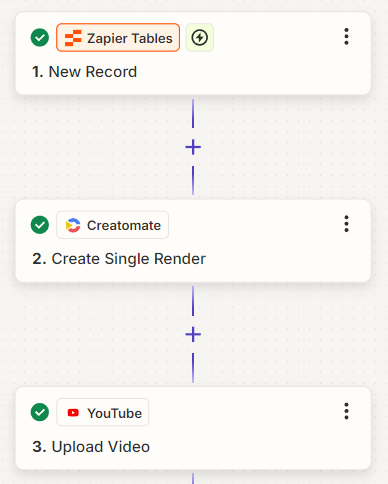This screenshot has width=388, height=484.
Task: Click the green checkmark on YouTube step
Action: (40, 412)
